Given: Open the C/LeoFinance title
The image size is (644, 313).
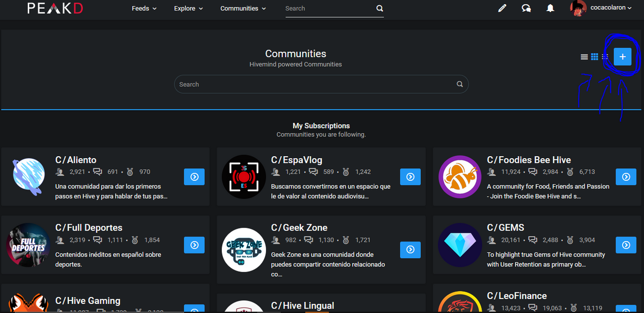Looking at the screenshot, I should click(517, 296).
